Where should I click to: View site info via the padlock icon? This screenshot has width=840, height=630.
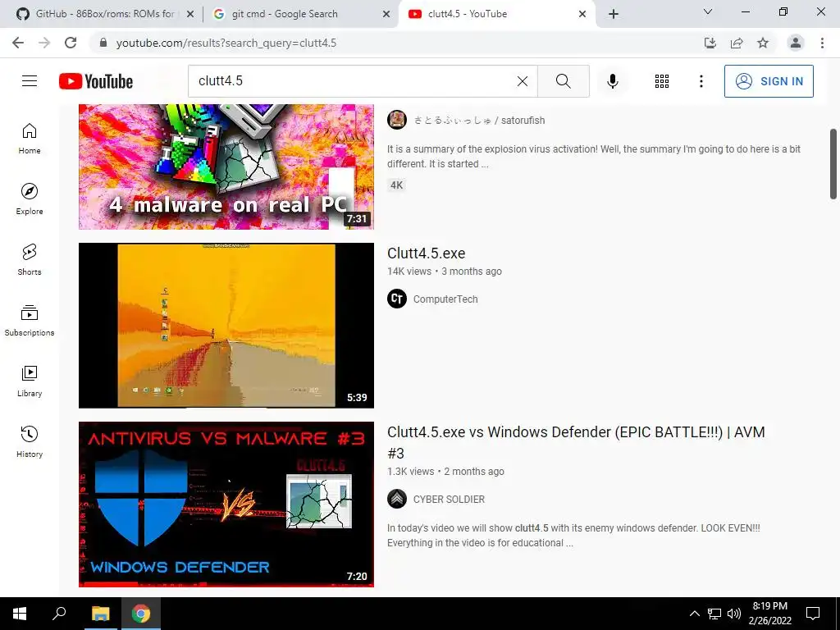pyautogui.click(x=103, y=43)
